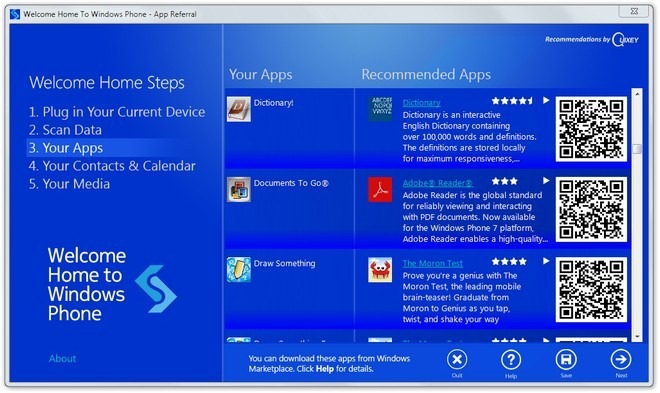Select the Documents To Go app icon
Screen dimensions: 660x393
[239, 189]
